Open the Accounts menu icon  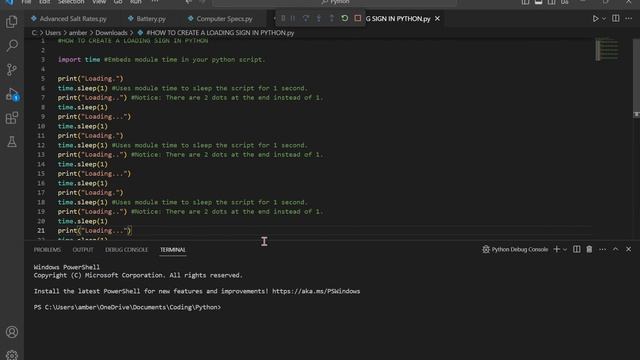coord(12,332)
